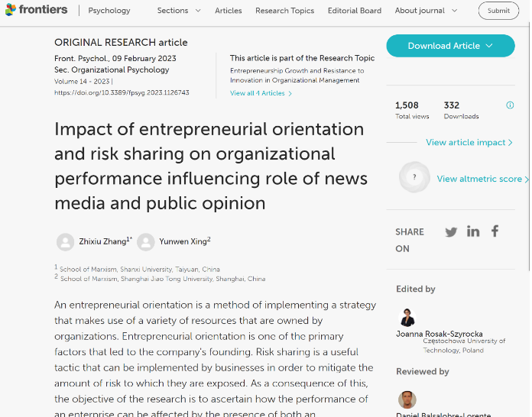Viewport: 532px width, 417px height.
Task: Click the altmetric score badge
Action: click(x=414, y=178)
